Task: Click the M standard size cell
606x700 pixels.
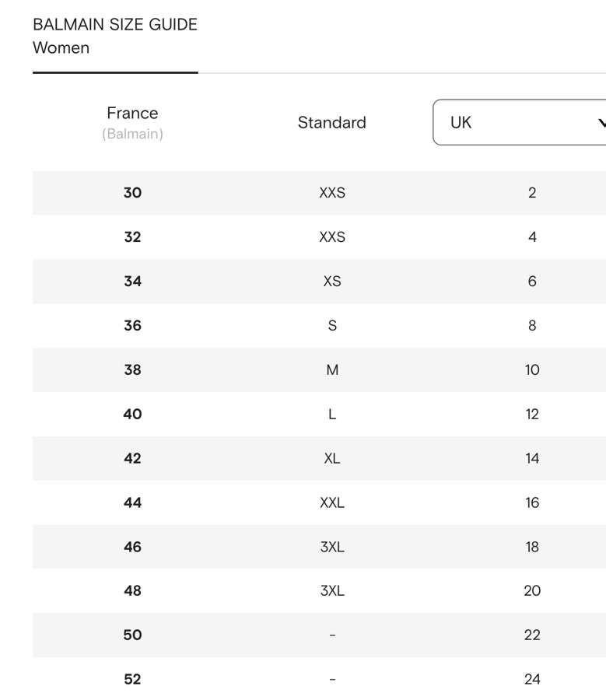Action: tap(332, 369)
